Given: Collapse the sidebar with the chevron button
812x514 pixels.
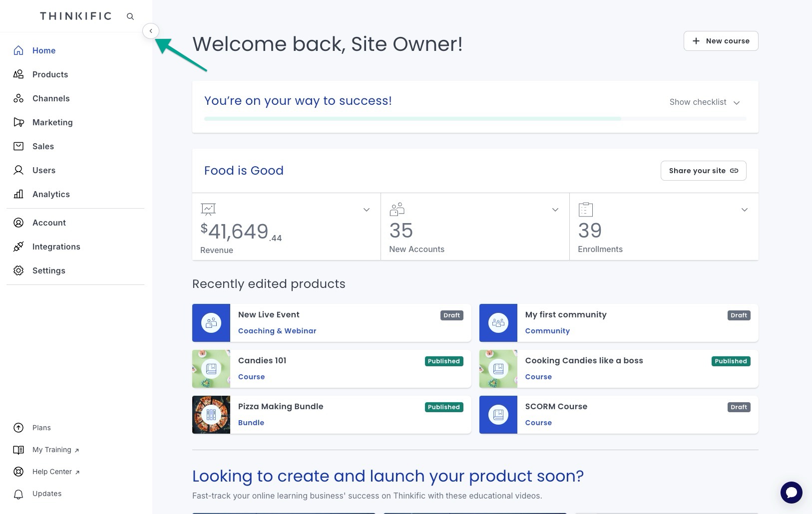Looking at the screenshot, I should pyautogui.click(x=151, y=30).
